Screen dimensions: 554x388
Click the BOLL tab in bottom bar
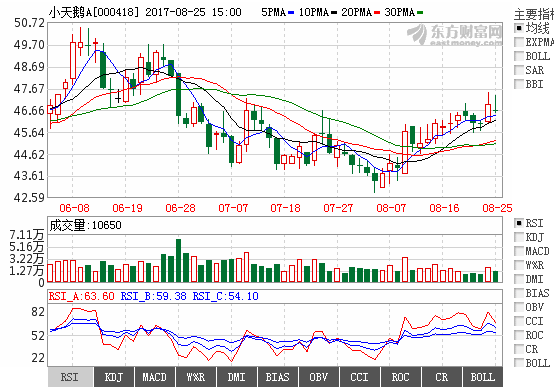point(483,377)
